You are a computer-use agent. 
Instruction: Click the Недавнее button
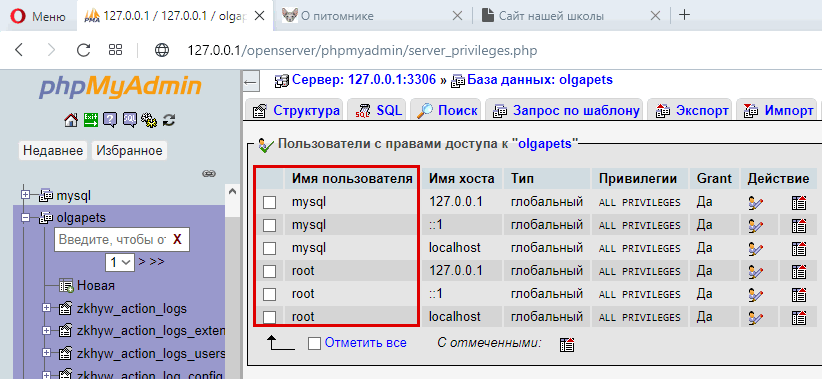(53, 151)
